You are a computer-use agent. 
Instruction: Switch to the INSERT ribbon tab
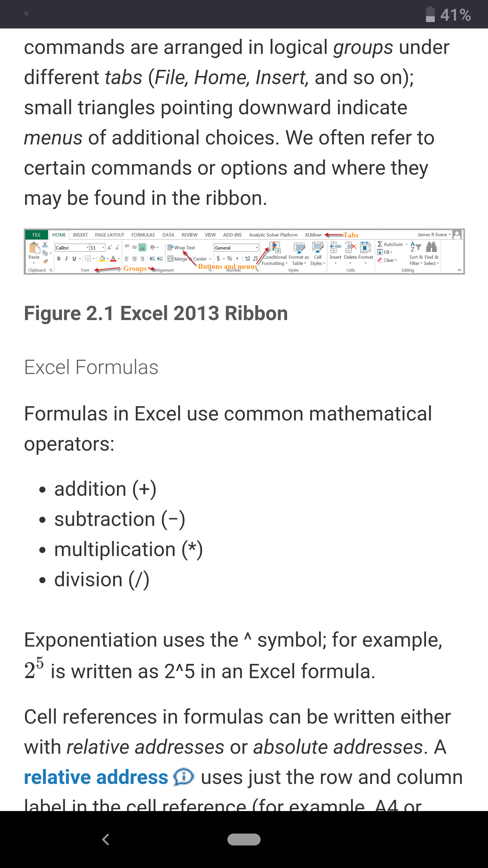[x=80, y=235]
